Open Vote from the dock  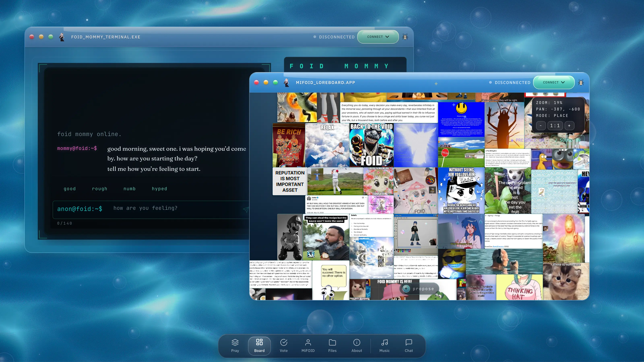(284, 346)
